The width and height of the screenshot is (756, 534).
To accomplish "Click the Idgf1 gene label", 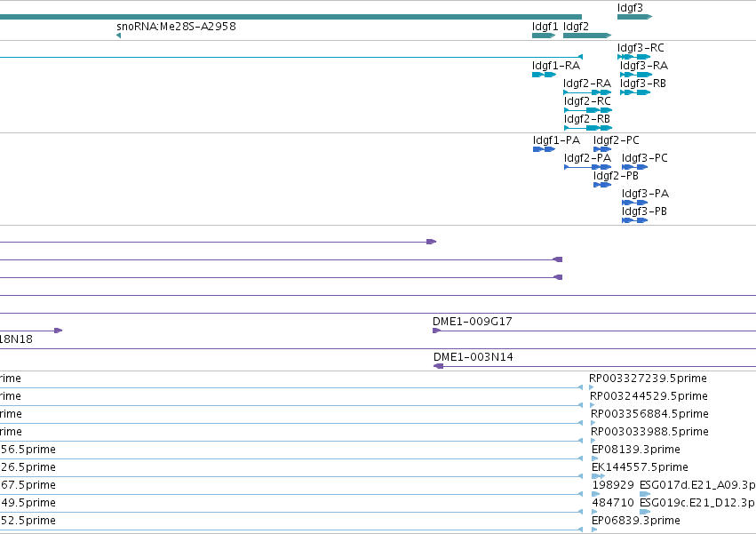I will click(x=545, y=27).
